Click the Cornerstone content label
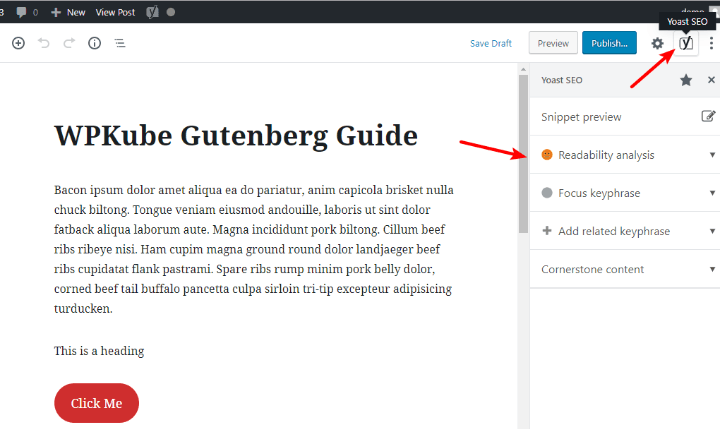 (592, 269)
